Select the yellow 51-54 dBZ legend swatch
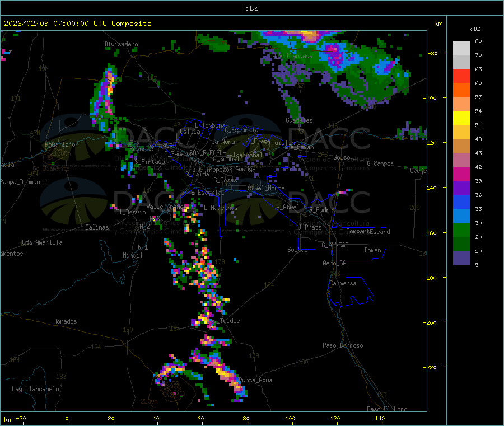The image size is (504, 426). point(461,118)
